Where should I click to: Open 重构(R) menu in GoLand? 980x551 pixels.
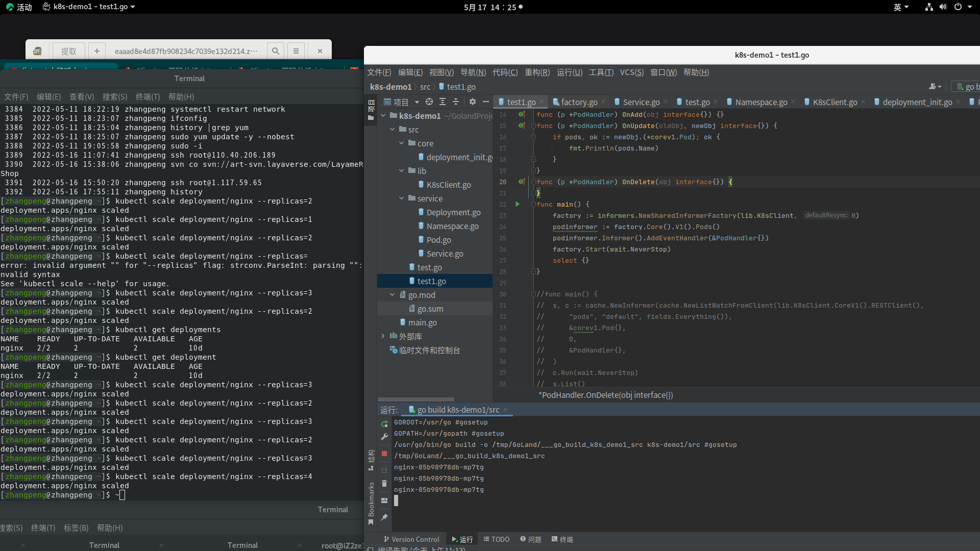537,72
